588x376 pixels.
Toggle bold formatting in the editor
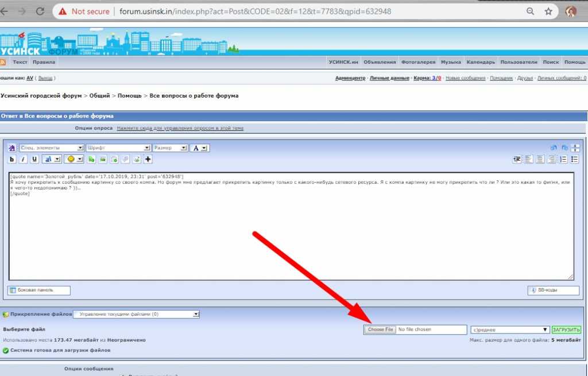point(12,159)
